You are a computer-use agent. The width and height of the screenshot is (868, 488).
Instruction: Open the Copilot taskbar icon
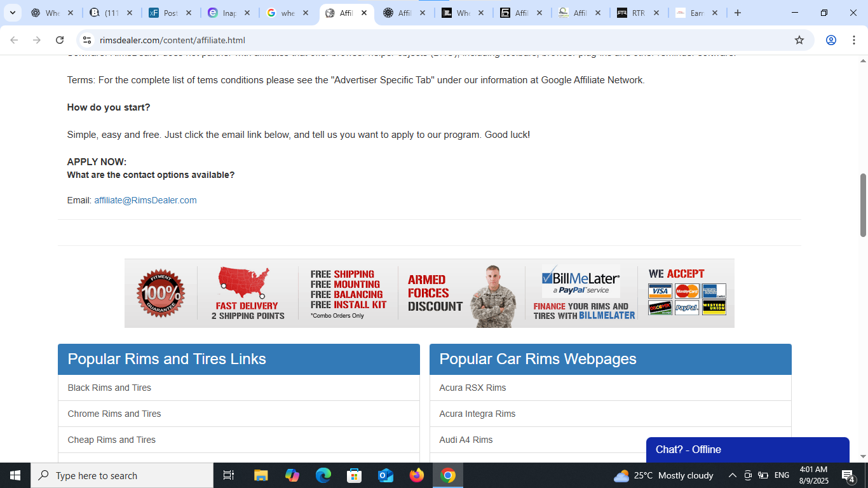coord(292,475)
